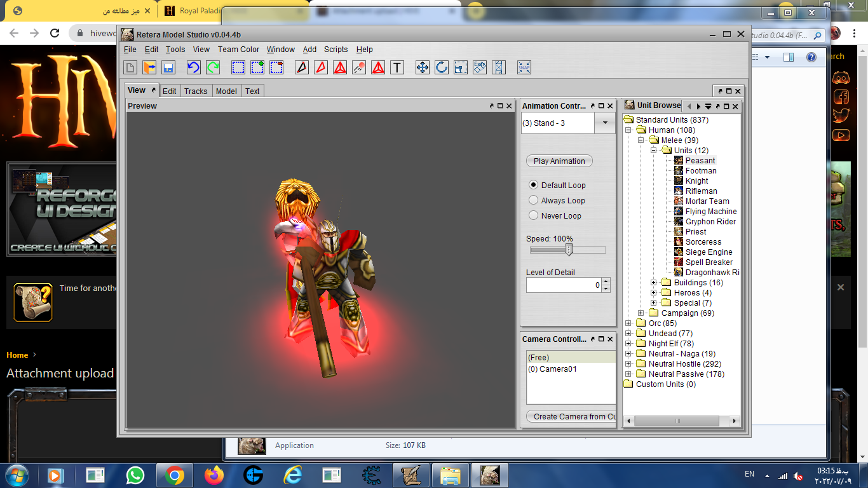Open Google Chrome from the taskbar
The width and height of the screenshot is (868, 488).
pos(175,475)
